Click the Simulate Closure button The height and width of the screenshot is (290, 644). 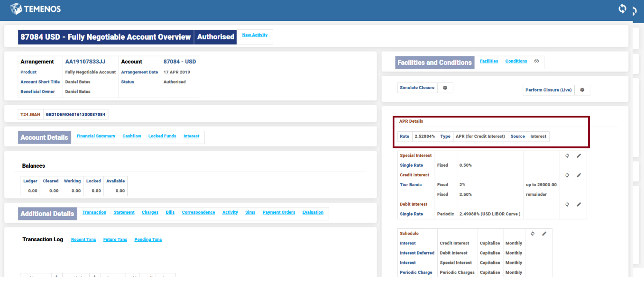click(x=417, y=88)
